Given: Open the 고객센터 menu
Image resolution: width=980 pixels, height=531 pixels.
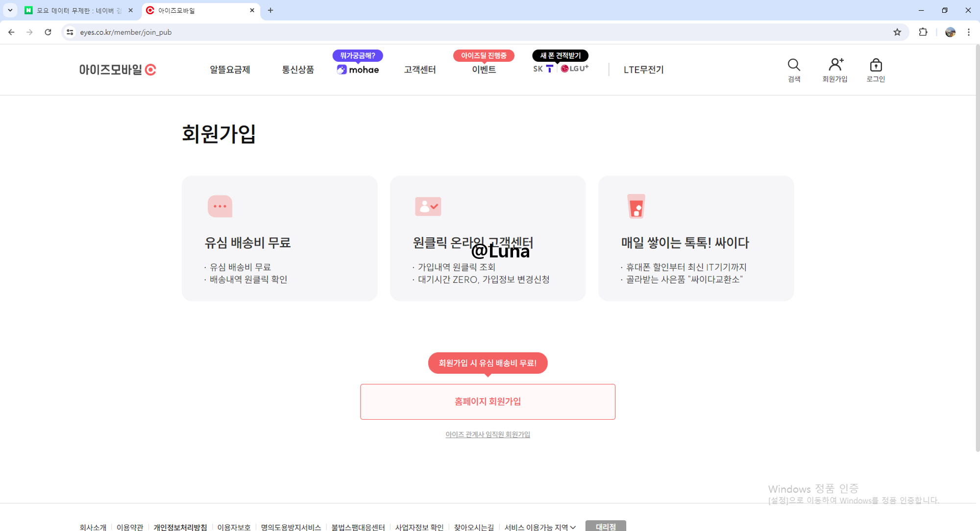Looking at the screenshot, I should point(420,70).
